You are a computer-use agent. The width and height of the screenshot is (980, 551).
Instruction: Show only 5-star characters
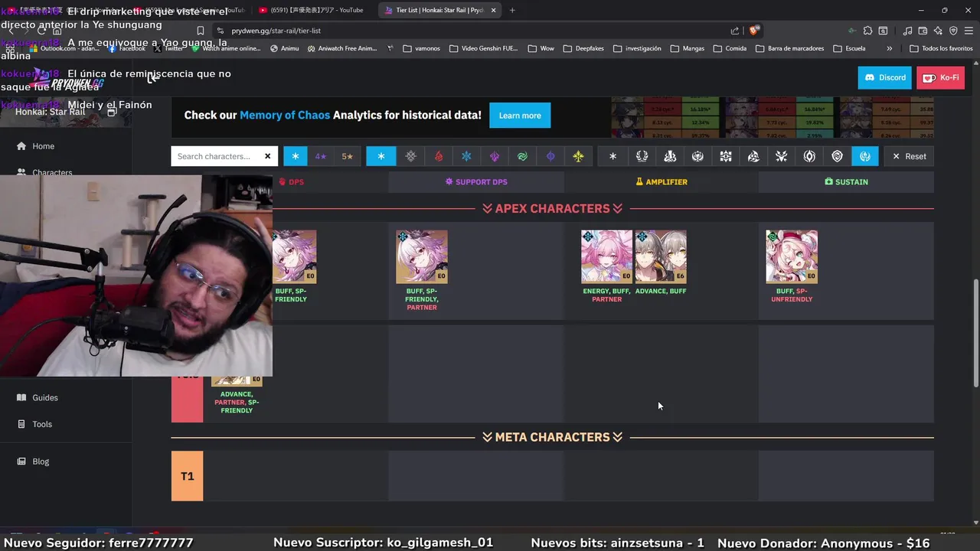[347, 156]
